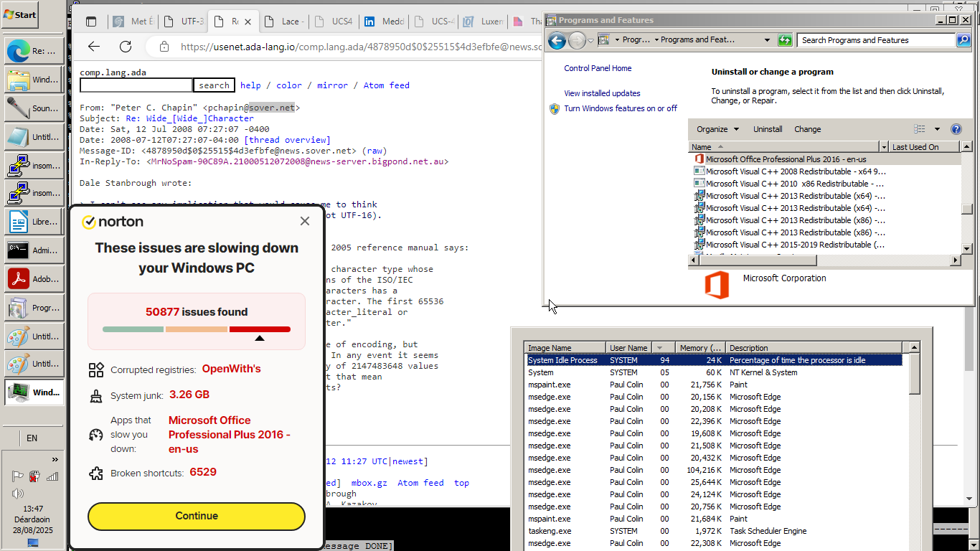Click the comp.lang.ada search text field
The width and height of the screenshot is (980, 551).
[136, 85]
